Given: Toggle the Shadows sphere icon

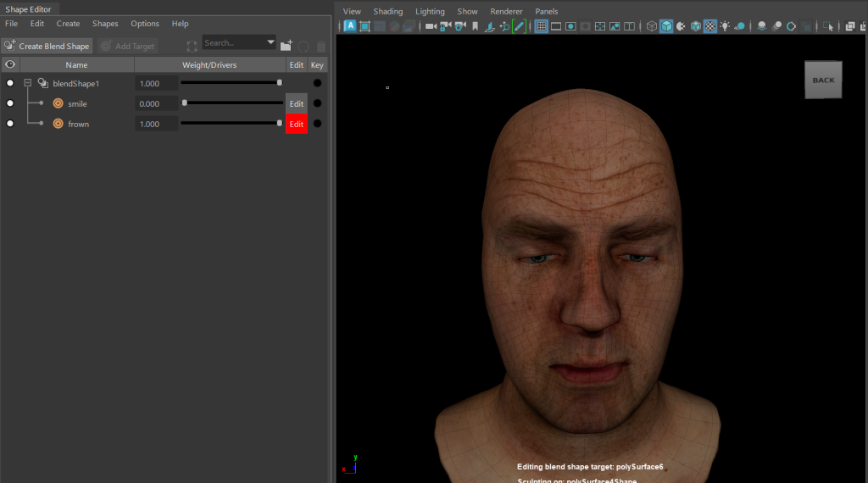Looking at the screenshot, I should pos(739,26).
